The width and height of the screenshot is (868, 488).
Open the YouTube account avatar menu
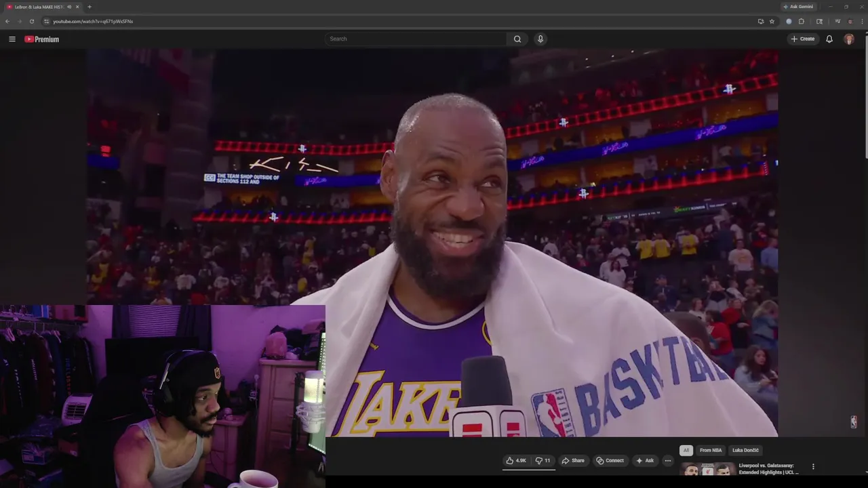[x=849, y=39]
